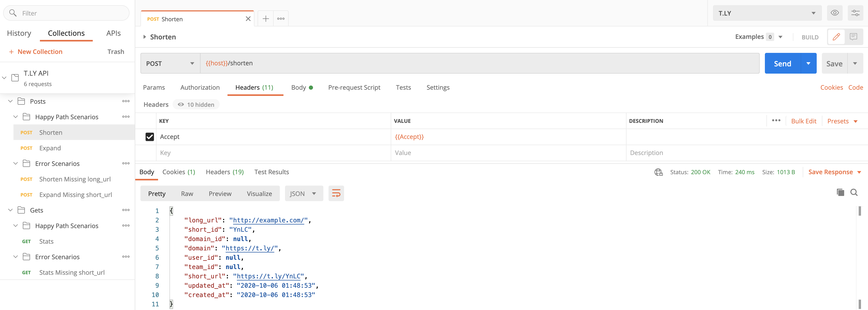Switch to the Authorization tab
Viewport: 868px width, 310px height.
pos(200,87)
